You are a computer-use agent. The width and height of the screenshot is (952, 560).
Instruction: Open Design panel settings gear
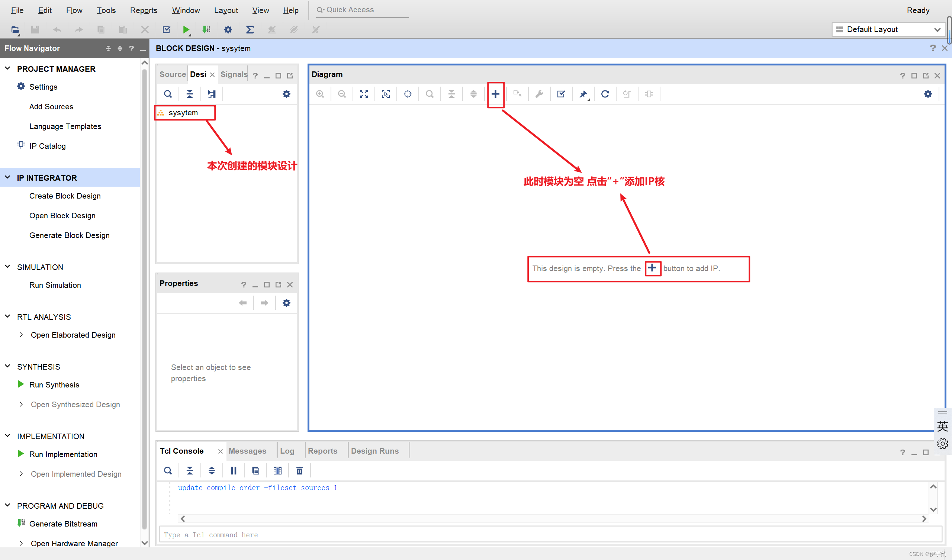point(286,94)
